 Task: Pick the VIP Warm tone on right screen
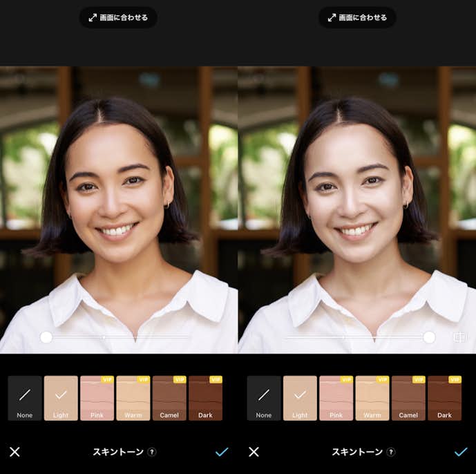coord(372,399)
